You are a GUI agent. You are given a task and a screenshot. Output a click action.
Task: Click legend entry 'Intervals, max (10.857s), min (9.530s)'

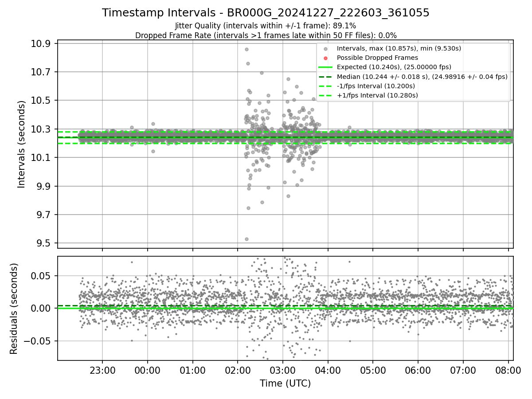(399, 48)
